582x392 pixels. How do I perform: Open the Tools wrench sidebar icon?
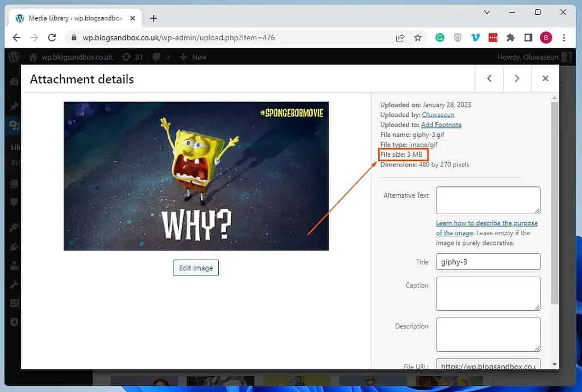(14, 285)
